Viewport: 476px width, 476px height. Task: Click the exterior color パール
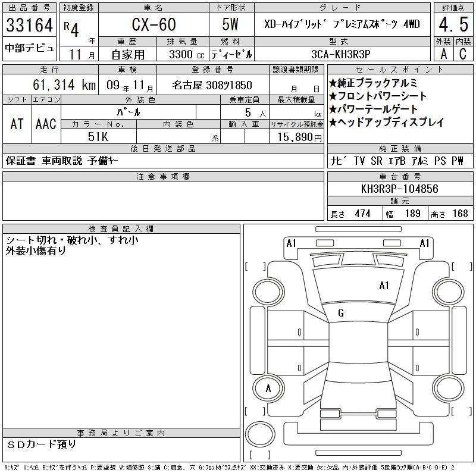point(129,112)
